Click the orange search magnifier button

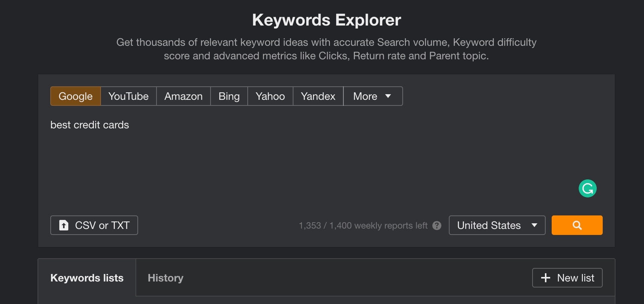[x=577, y=225]
